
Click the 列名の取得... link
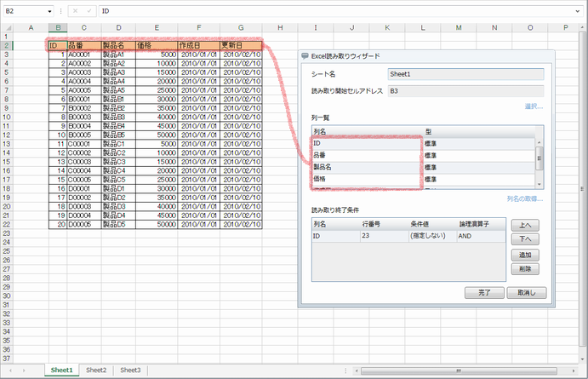524,198
